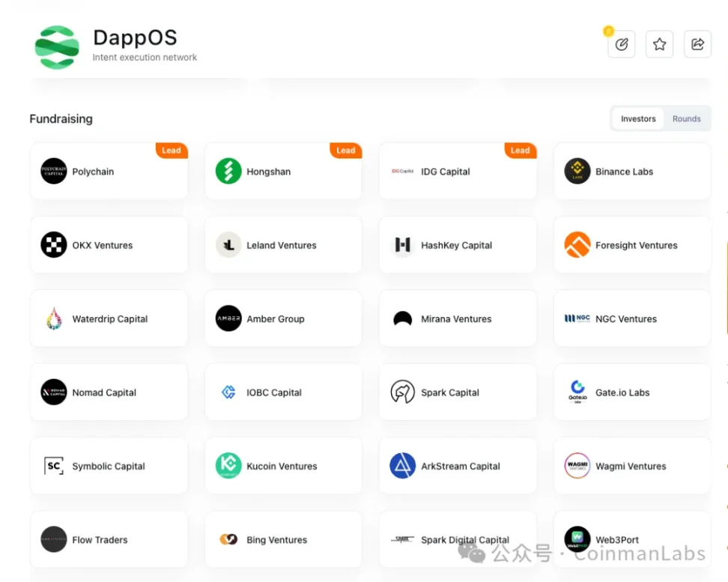
Task: Click the DappOS green logo
Action: [57, 47]
